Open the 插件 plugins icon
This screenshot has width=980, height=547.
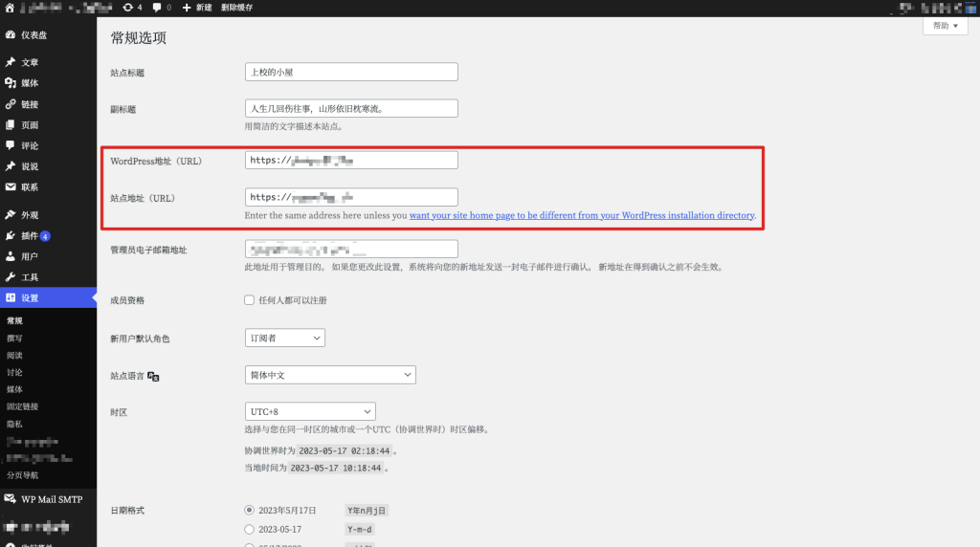click(10, 235)
